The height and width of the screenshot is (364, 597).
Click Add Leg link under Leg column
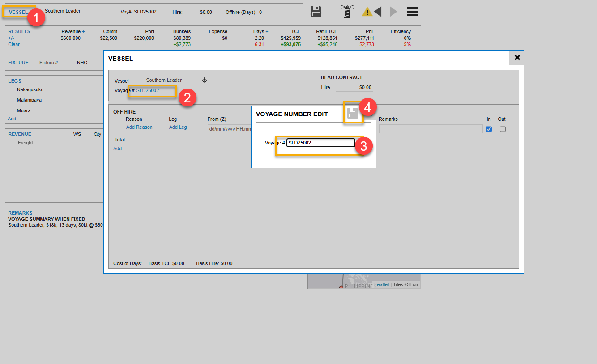(178, 127)
